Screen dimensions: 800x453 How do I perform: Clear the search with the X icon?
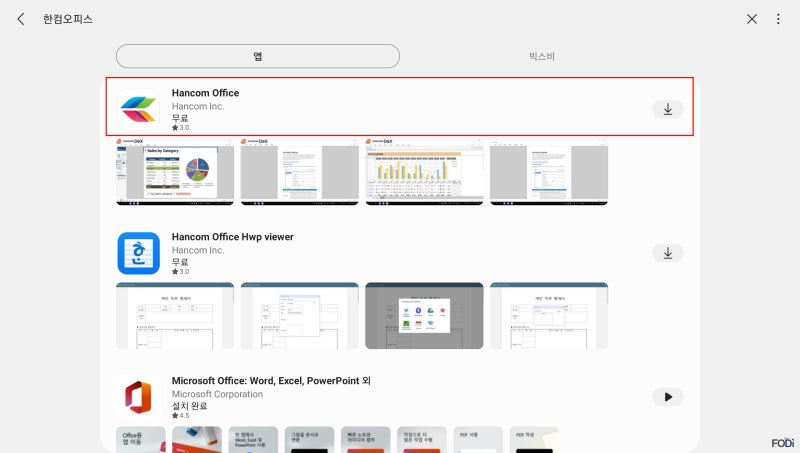[752, 19]
